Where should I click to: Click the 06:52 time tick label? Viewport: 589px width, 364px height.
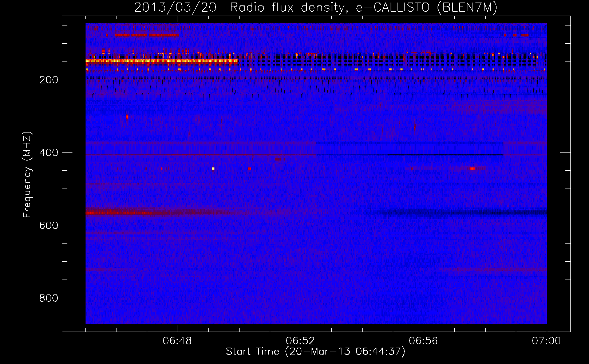click(300, 341)
